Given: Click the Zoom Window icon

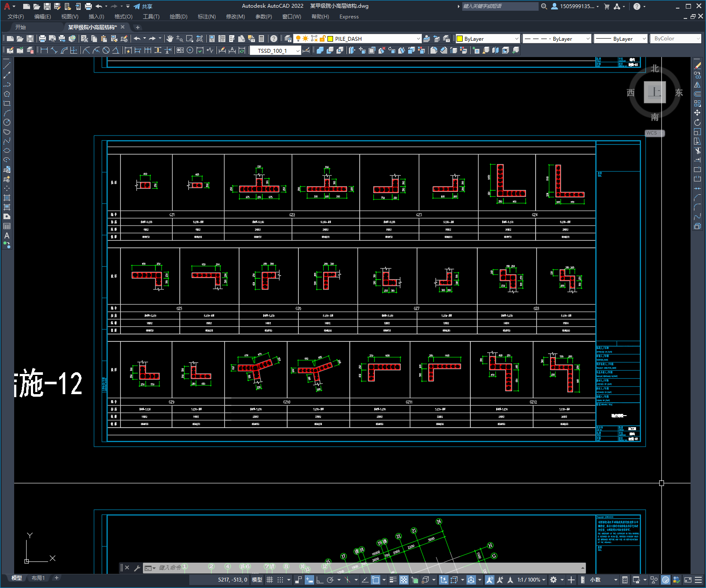Looking at the screenshot, I should 189,39.
